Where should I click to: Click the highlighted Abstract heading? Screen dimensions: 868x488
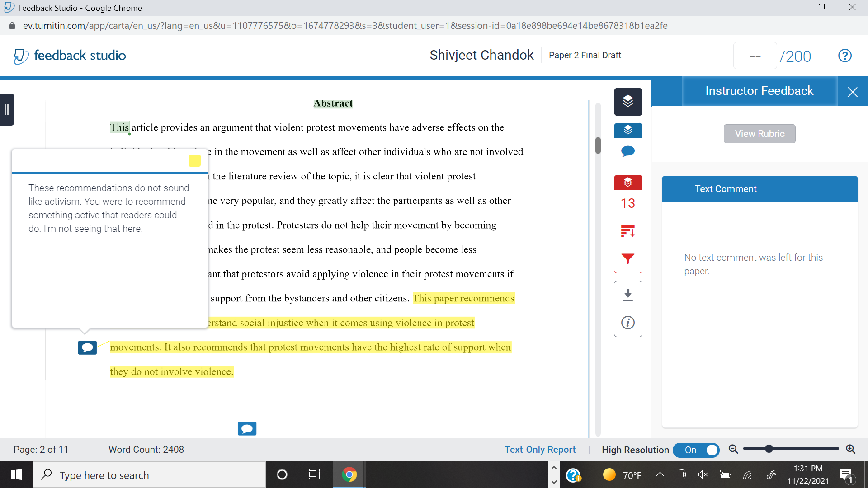point(333,103)
